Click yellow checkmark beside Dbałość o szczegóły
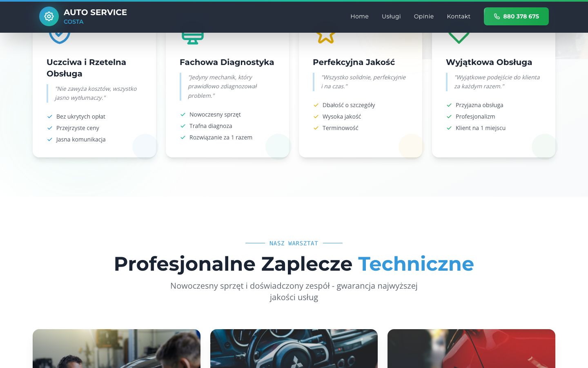This screenshot has height=368, width=588. 316,105
